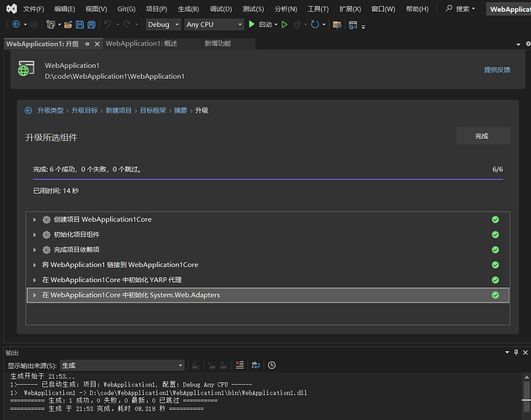This screenshot has height=420, width=531.
Task: Expand the 初始化项目组件 step
Action: [34, 234]
